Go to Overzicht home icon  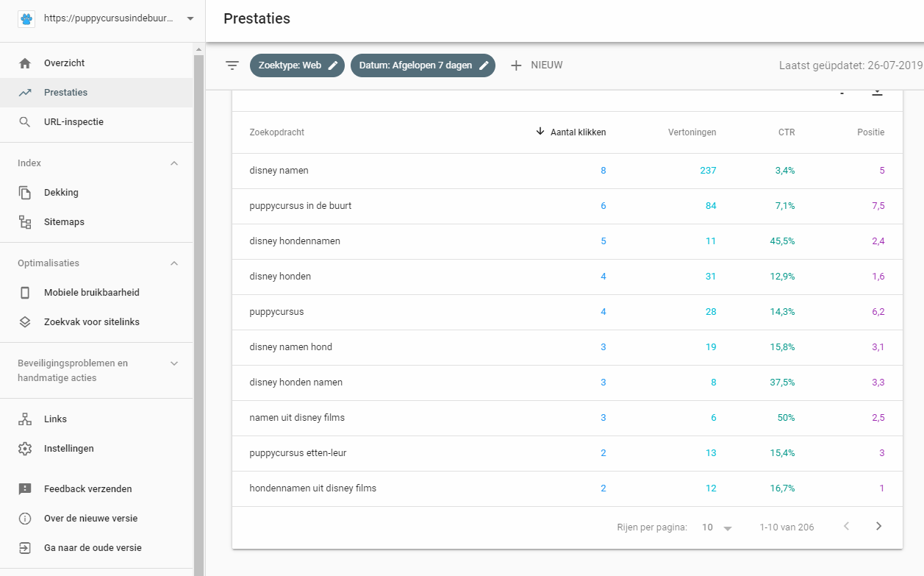25,63
